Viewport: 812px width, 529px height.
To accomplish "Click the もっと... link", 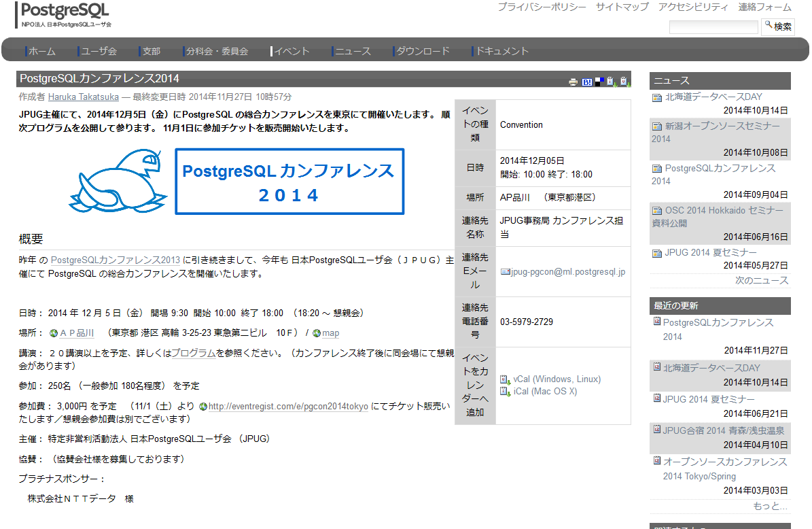I will tap(771, 506).
